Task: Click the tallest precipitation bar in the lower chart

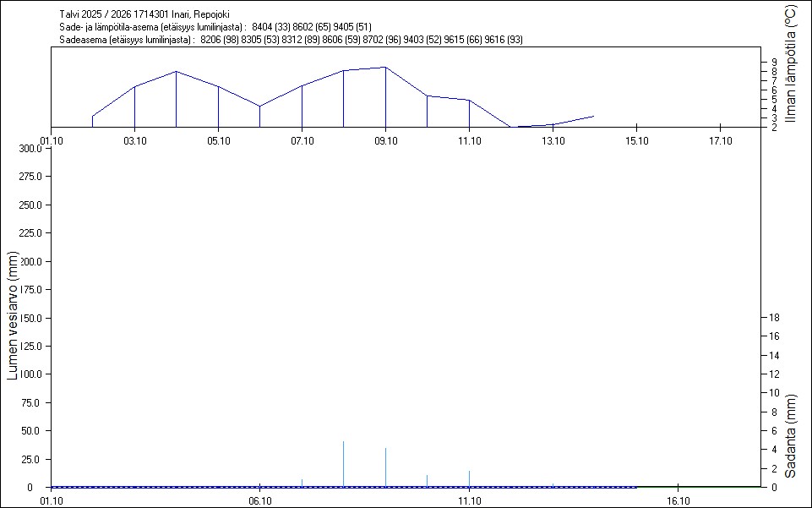Action: (x=343, y=463)
